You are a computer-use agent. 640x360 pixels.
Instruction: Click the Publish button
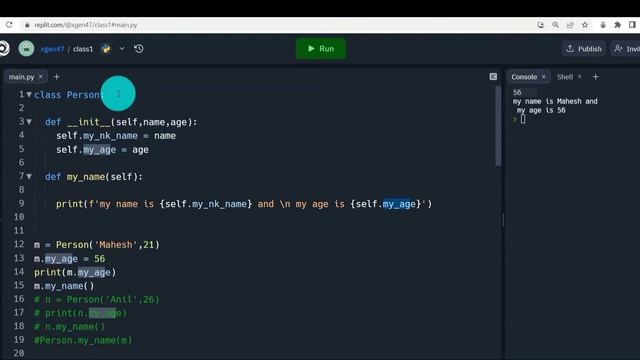coord(584,49)
